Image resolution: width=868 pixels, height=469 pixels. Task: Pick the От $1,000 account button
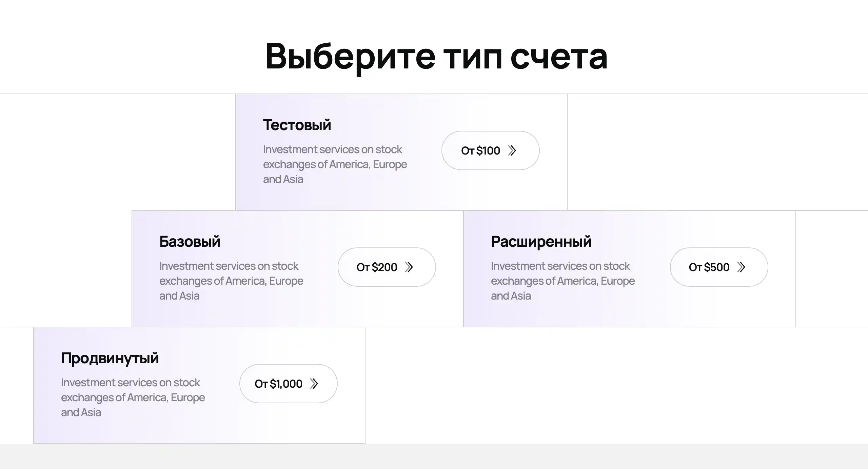click(288, 384)
